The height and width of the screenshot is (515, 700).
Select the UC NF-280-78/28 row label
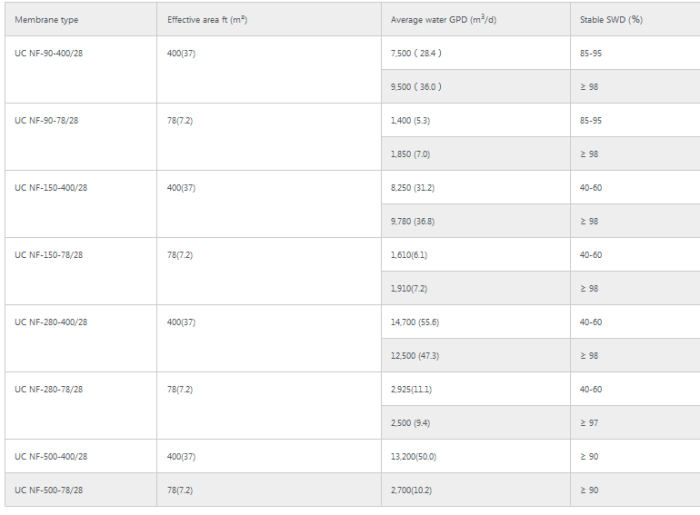pyautogui.click(x=49, y=389)
